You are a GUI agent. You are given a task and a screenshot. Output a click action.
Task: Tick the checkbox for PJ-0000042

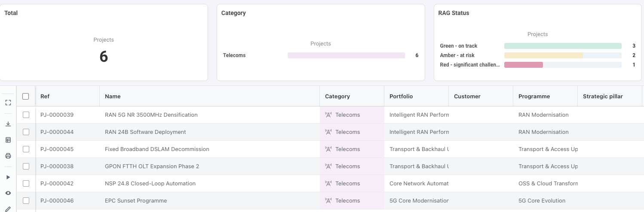pos(26,184)
